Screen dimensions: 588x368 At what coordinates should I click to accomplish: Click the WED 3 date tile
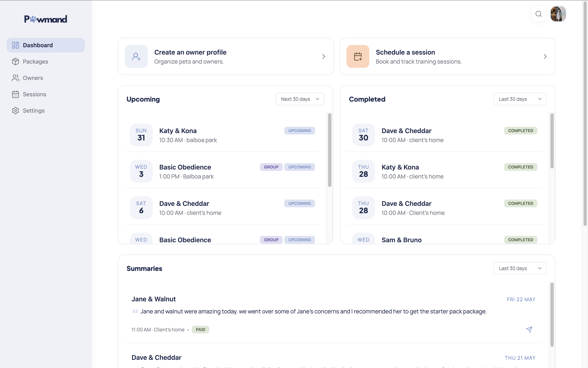141,171
